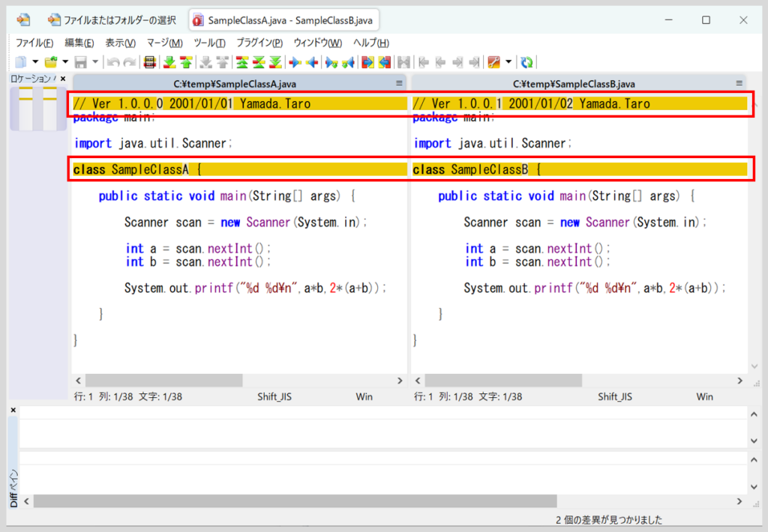
Task: Open the 編集(E) menu
Action: point(79,43)
